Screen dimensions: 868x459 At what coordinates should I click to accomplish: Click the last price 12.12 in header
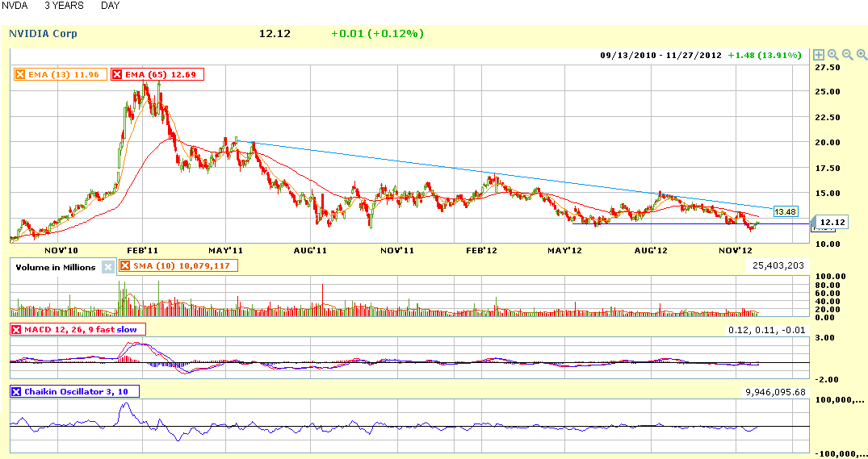click(275, 34)
